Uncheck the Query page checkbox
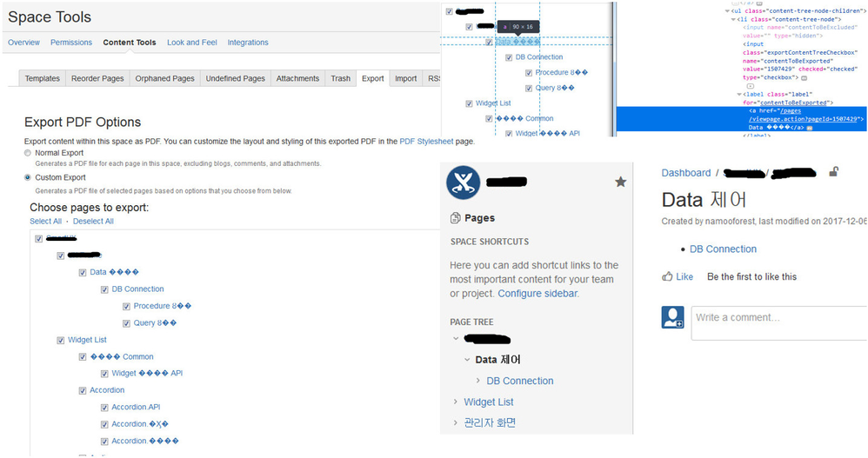This screenshot has width=868, height=458. click(126, 323)
